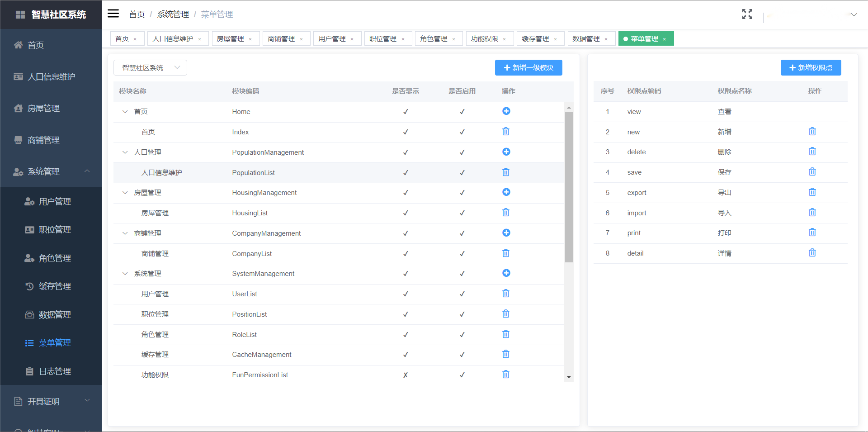This screenshot has width=868, height=432.
Task: Toggle 是否启用 for CompanyManagement row
Action: tap(462, 233)
